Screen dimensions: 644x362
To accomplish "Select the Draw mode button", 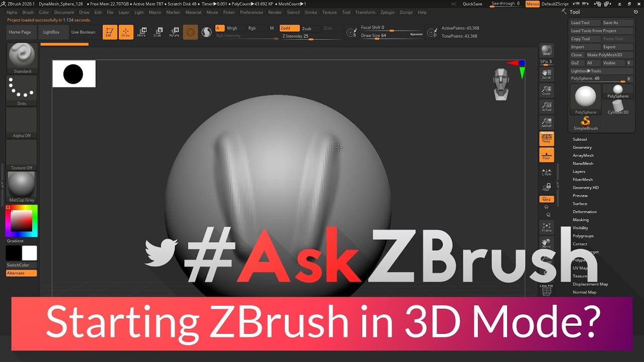I will click(x=126, y=32).
